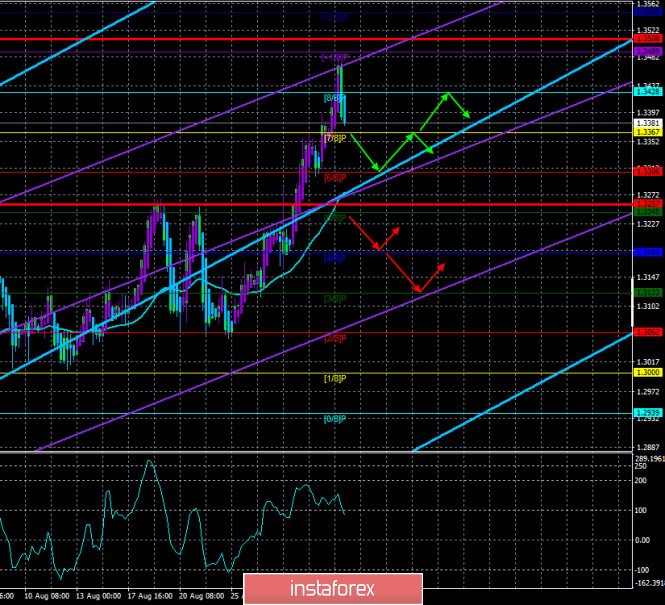Select the white 1.3381 current price tag
This screenshot has height=605, width=665.
coord(648,123)
